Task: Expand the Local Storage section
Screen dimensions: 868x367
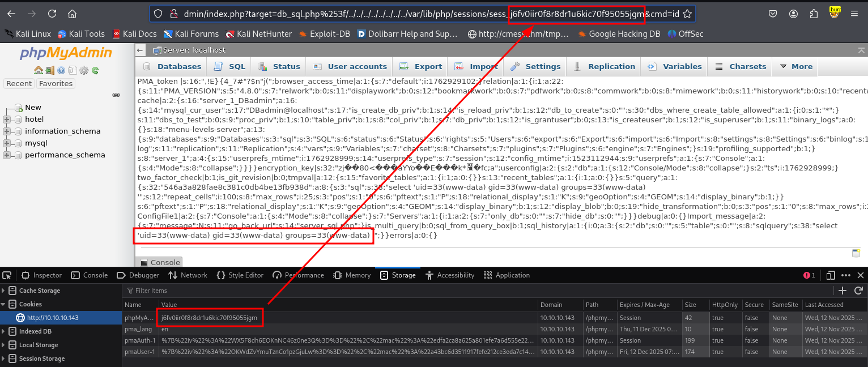Action: tap(4, 345)
